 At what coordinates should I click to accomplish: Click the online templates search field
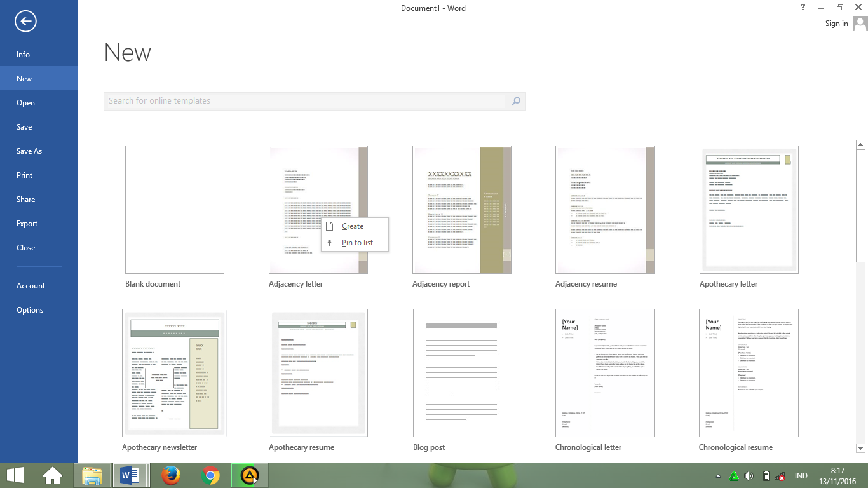pyautogui.click(x=286, y=101)
